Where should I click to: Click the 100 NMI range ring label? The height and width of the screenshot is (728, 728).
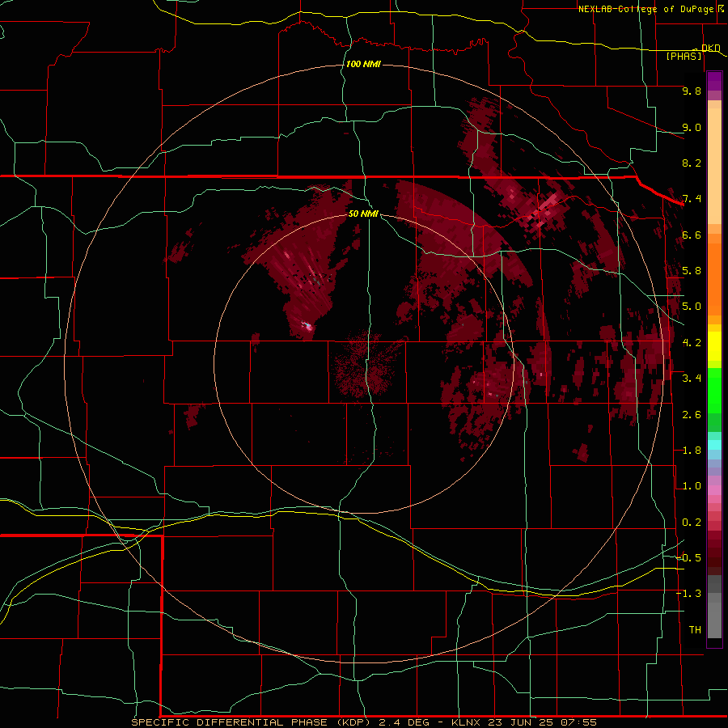point(363,64)
